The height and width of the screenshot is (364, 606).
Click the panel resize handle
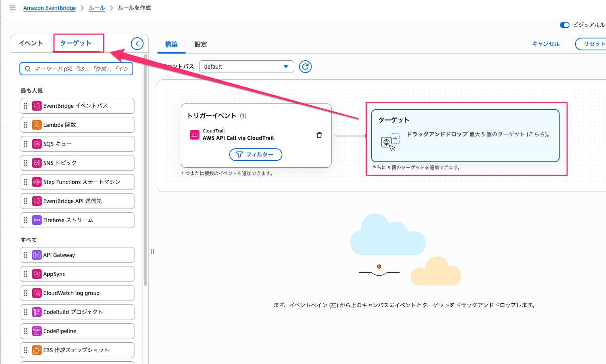click(153, 251)
